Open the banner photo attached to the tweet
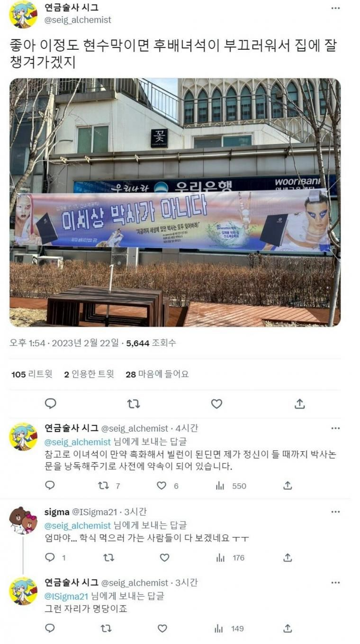360x644 pixels. (175, 202)
